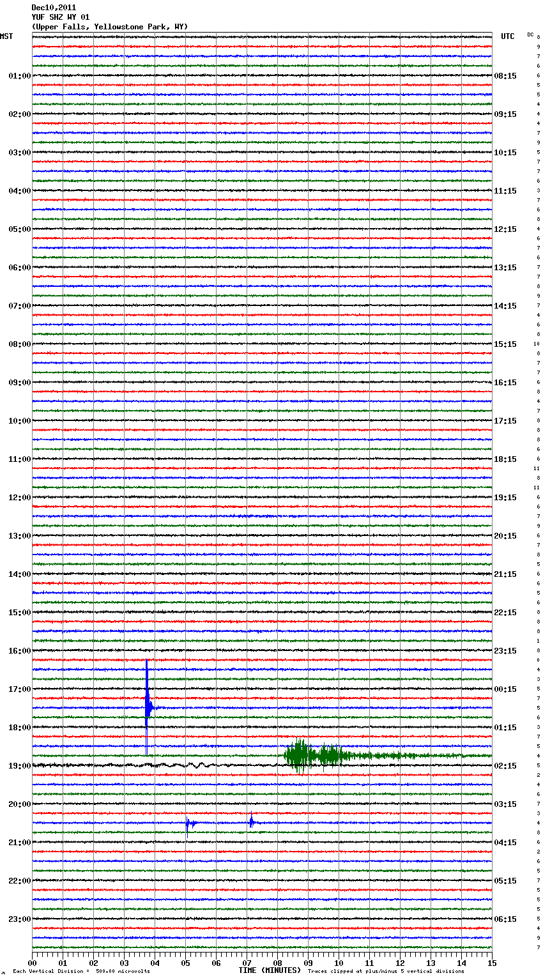Click the 08 minute axis tick label
Viewport: 543px width, 980px height.
pyautogui.click(x=277, y=963)
